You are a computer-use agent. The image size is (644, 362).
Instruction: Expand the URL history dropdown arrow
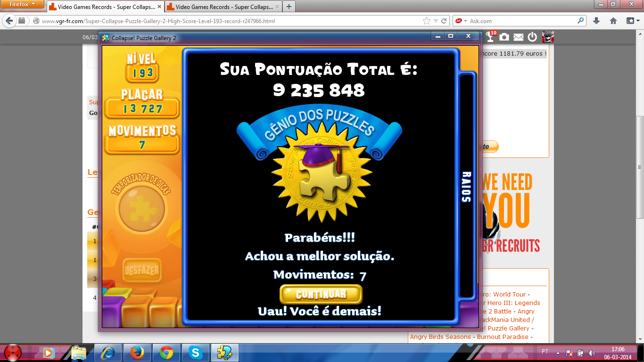click(436, 21)
